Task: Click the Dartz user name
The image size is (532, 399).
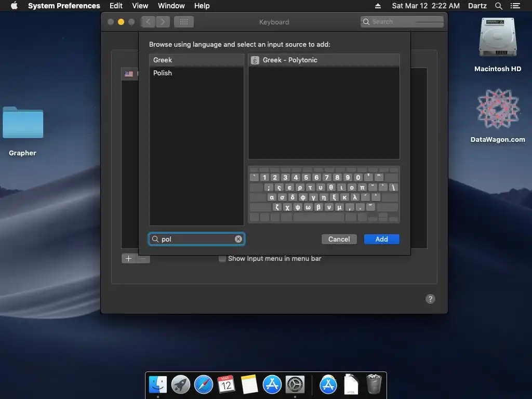Action: (477, 6)
